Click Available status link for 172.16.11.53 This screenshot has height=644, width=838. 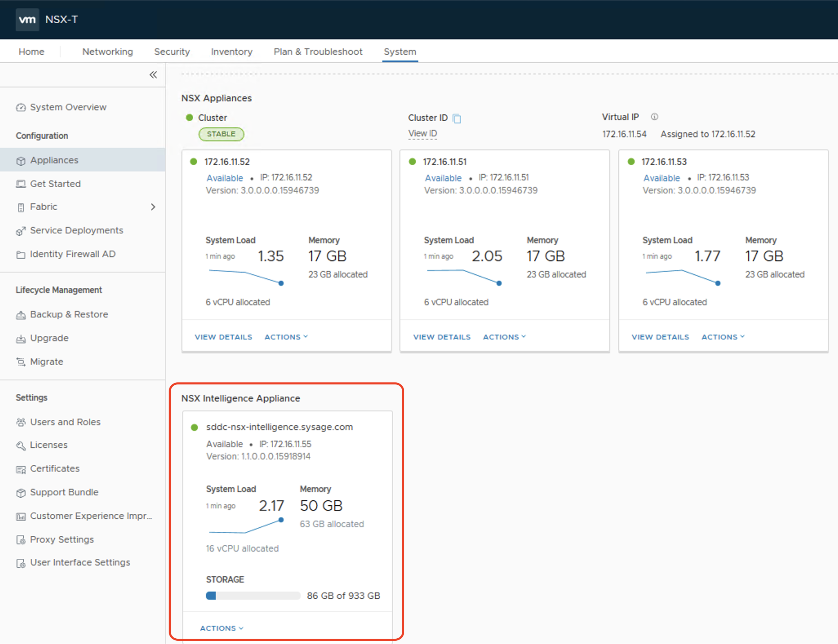[x=662, y=178]
